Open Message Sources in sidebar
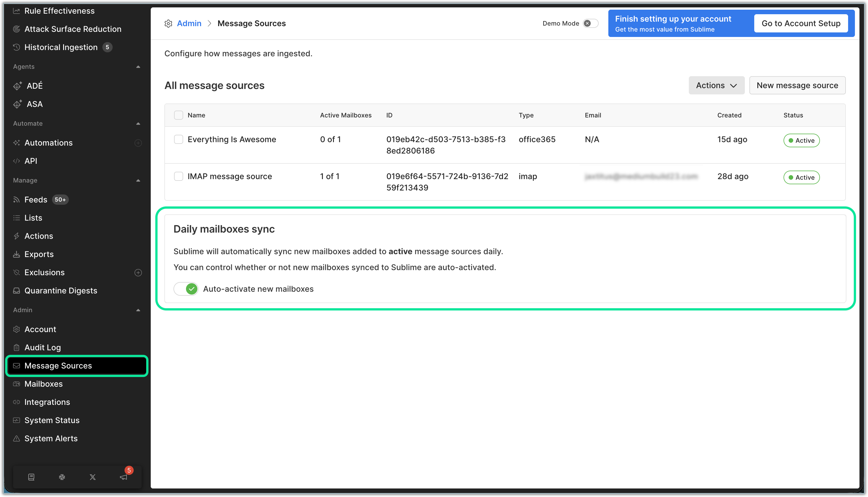 click(x=77, y=366)
